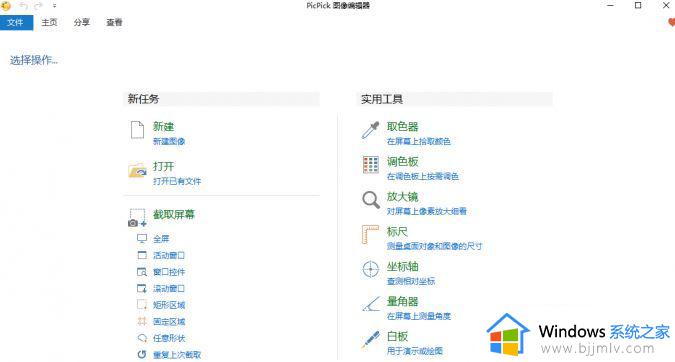The height and width of the screenshot is (362, 675).
Task: Select 活动窗口 capture option
Action: 169,255
